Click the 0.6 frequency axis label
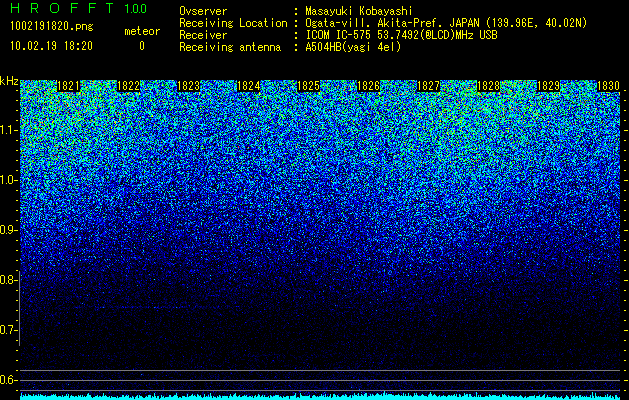Viewport: 629px width, 400px height. click(7, 380)
